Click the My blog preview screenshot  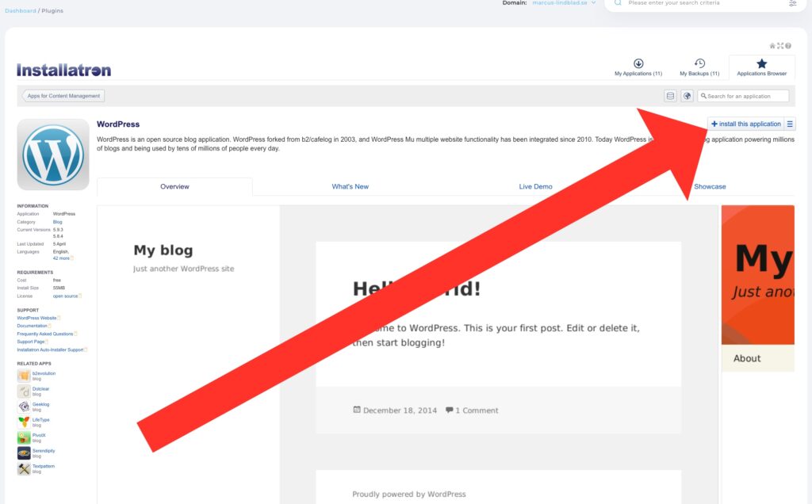tap(407, 354)
